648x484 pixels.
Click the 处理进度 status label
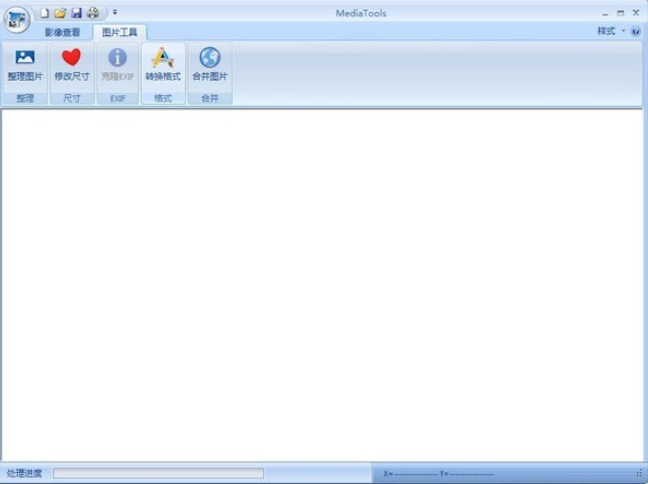click(24, 473)
